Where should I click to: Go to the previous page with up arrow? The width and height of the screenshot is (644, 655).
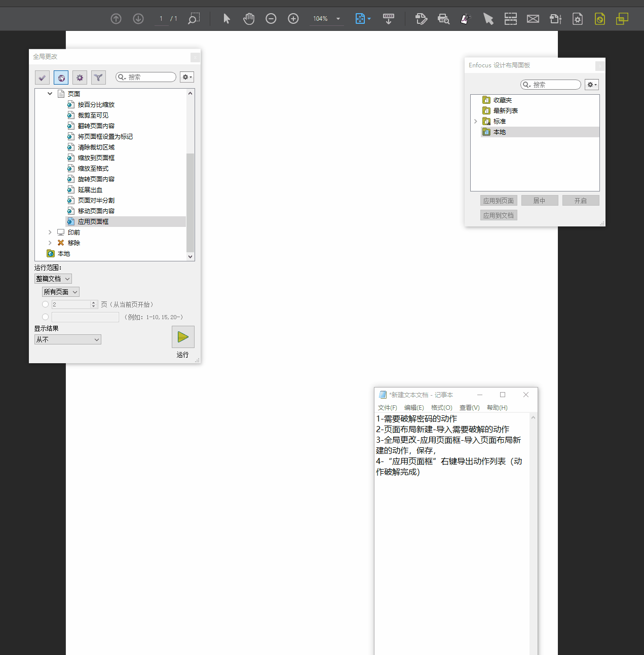[116, 19]
